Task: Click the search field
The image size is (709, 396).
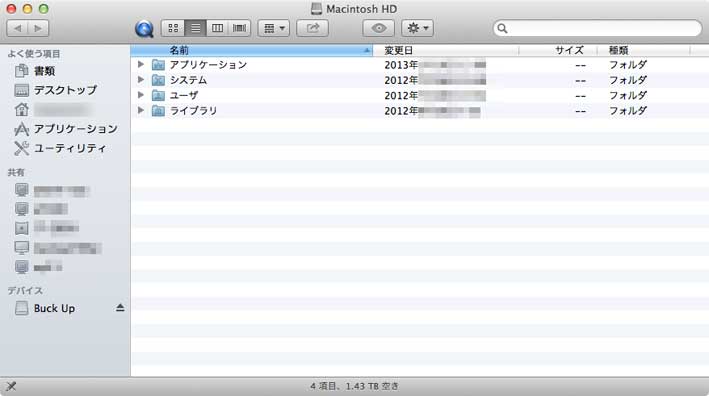Action: click(597, 28)
